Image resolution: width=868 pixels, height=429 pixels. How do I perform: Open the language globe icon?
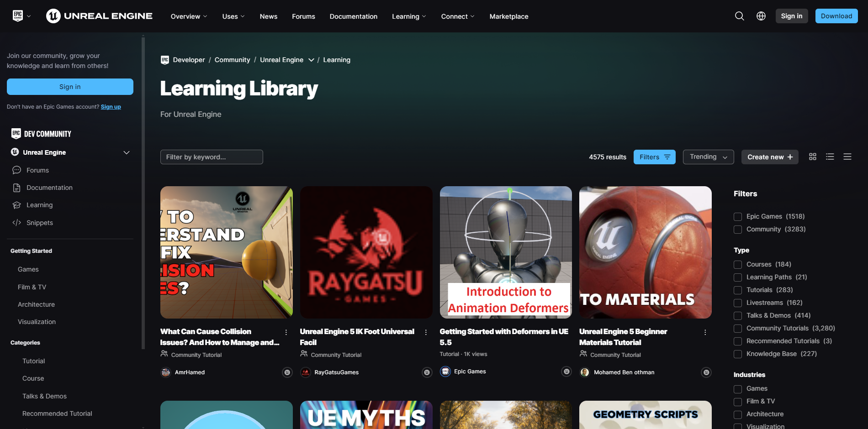coord(761,16)
